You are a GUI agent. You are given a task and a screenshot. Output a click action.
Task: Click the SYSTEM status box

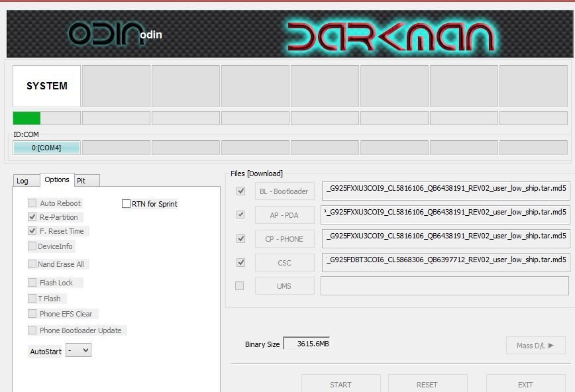click(46, 86)
